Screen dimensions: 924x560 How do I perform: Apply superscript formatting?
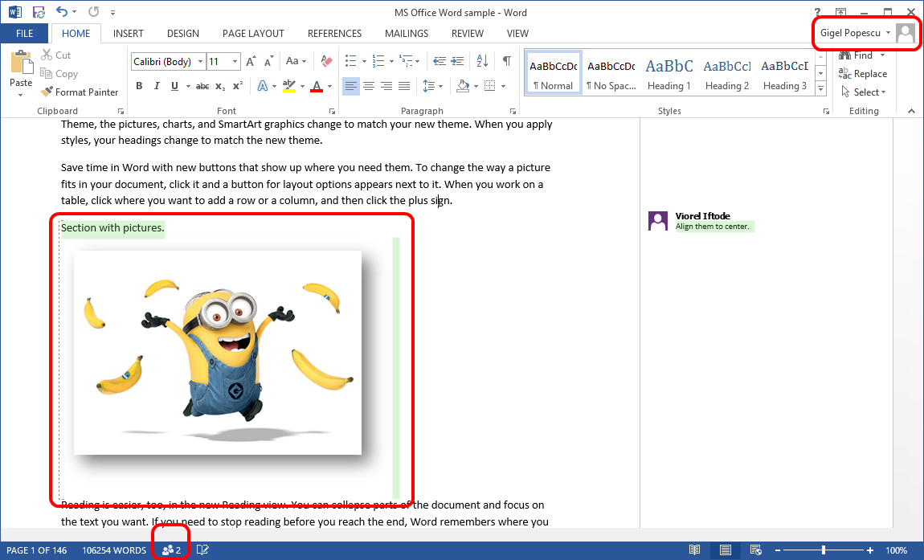tap(238, 86)
